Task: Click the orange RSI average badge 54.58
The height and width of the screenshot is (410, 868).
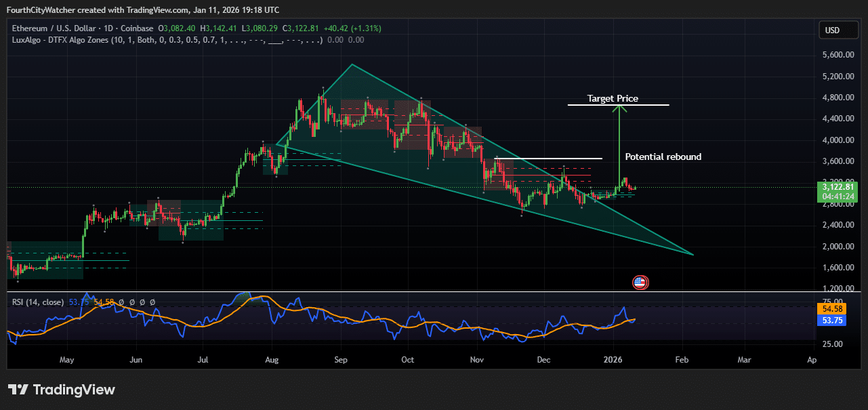Action: click(x=831, y=308)
